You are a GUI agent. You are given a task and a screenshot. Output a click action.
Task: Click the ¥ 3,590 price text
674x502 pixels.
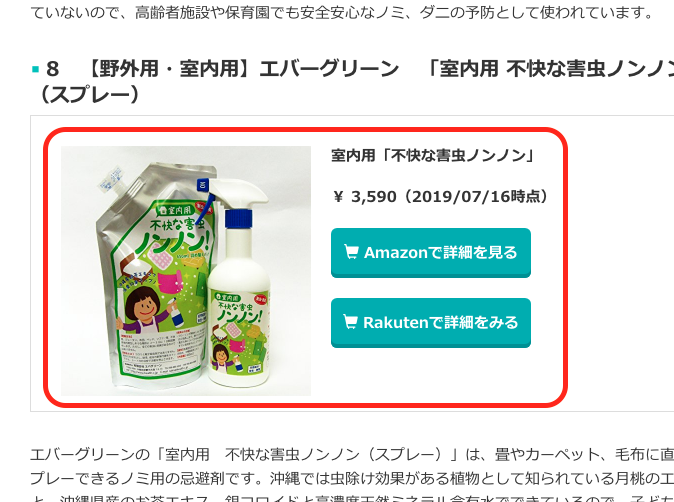(365, 196)
